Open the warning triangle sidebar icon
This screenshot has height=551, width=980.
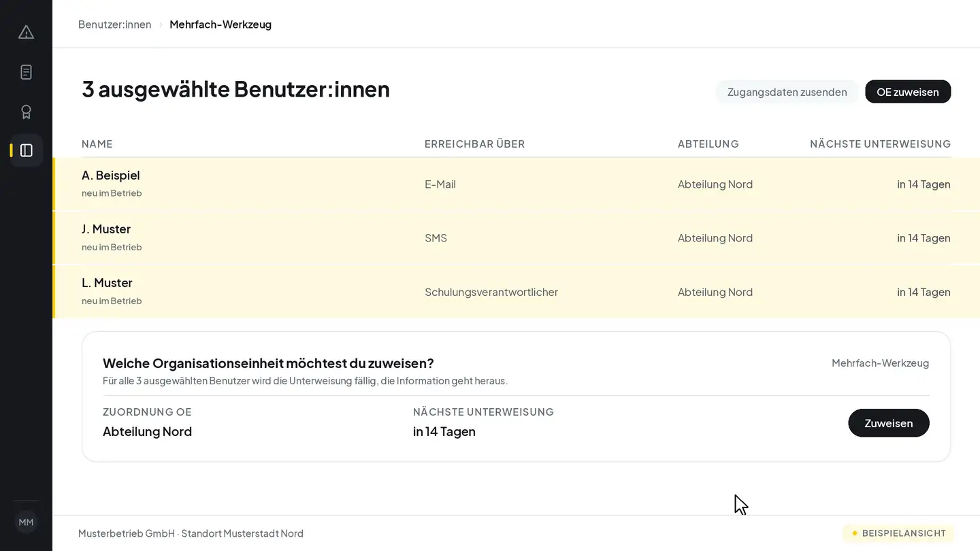pos(26,32)
